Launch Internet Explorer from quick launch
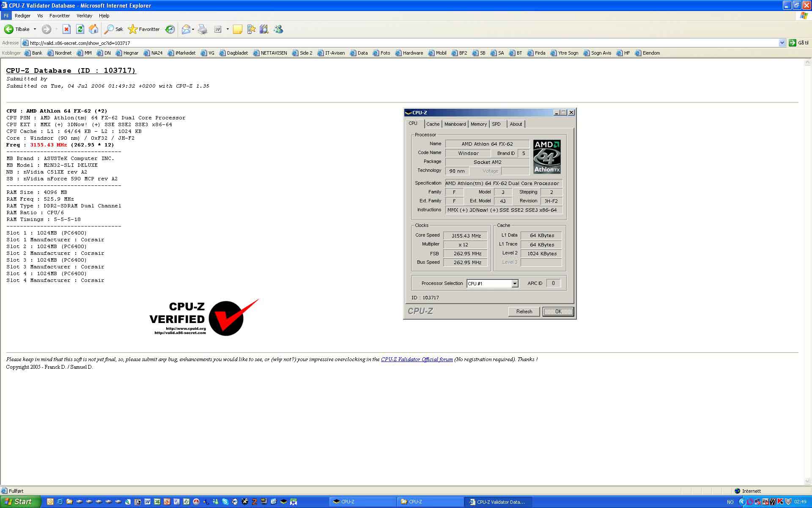The height and width of the screenshot is (508, 812). coord(60,502)
